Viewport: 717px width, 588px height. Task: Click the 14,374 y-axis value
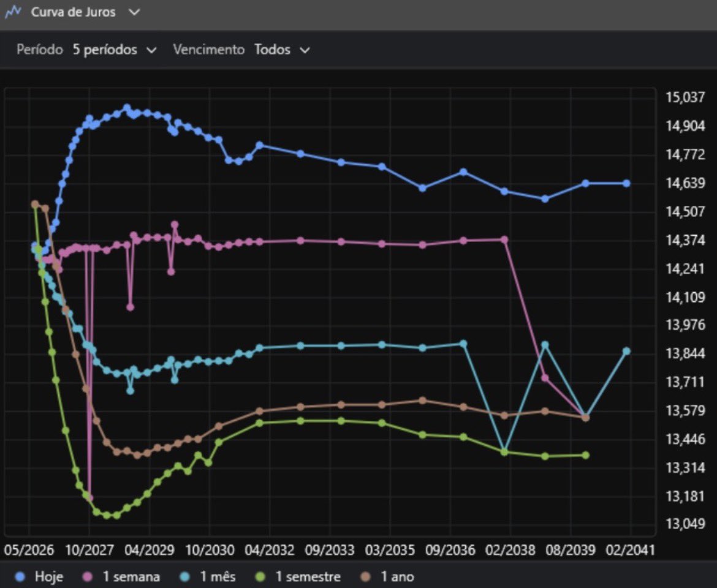point(686,240)
